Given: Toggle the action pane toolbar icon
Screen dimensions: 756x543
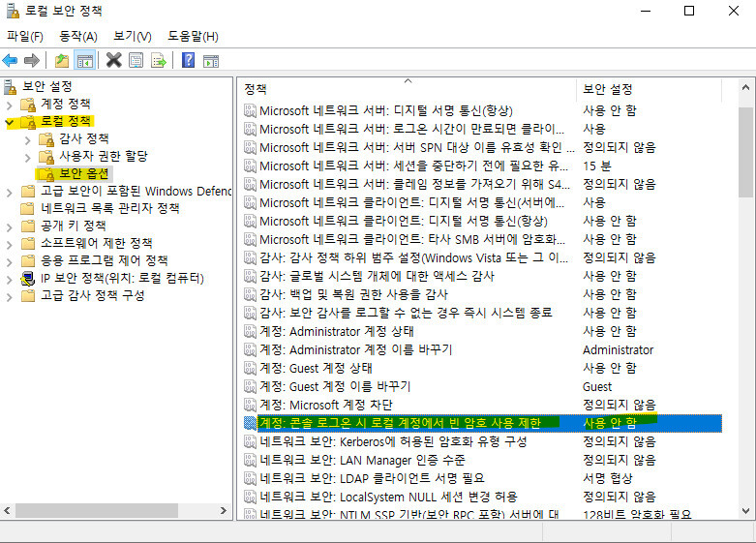Looking at the screenshot, I should click(211, 61).
